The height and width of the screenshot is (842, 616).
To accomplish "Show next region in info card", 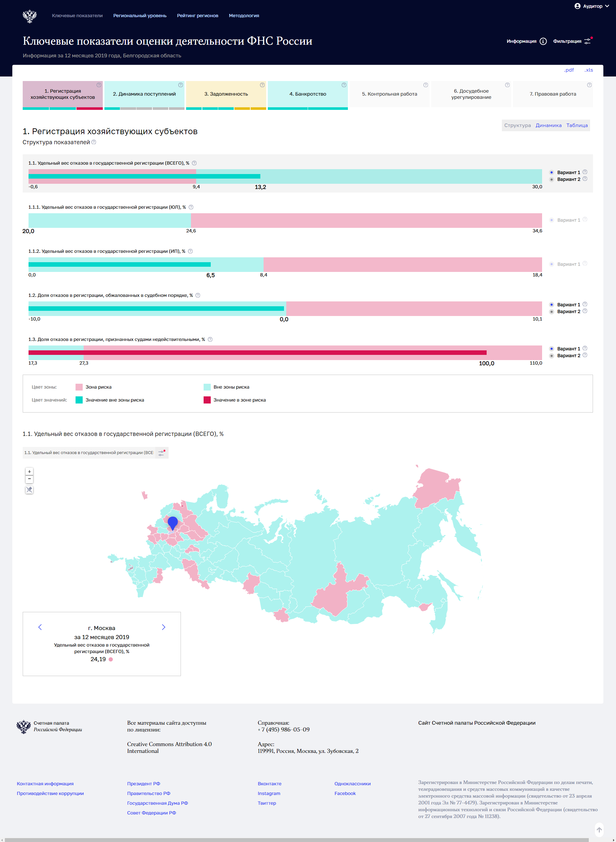I will (x=163, y=627).
